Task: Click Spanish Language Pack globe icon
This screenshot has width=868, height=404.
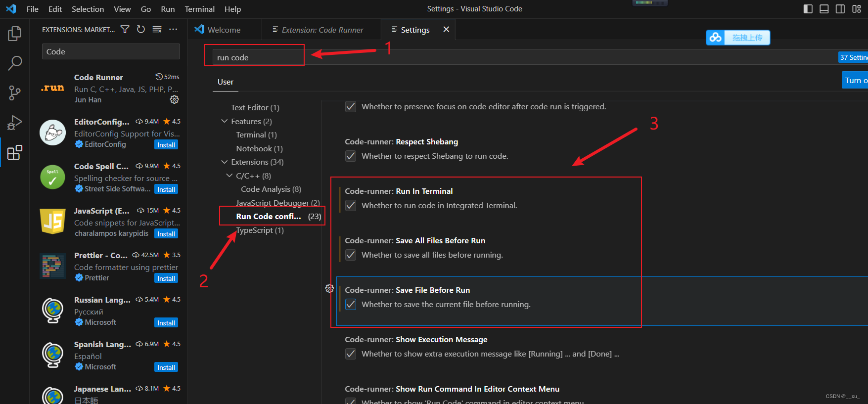Action: pos(52,355)
